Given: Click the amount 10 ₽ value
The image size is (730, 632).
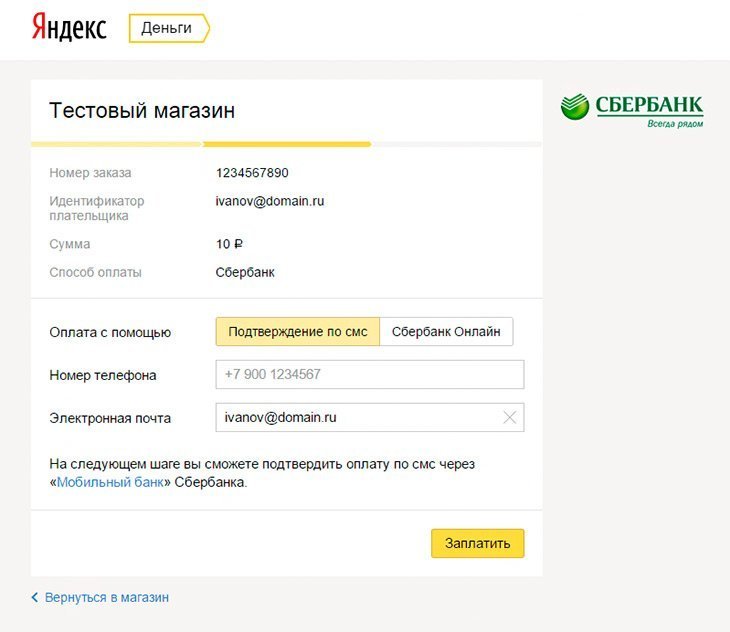Looking at the screenshot, I should click(229, 244).
